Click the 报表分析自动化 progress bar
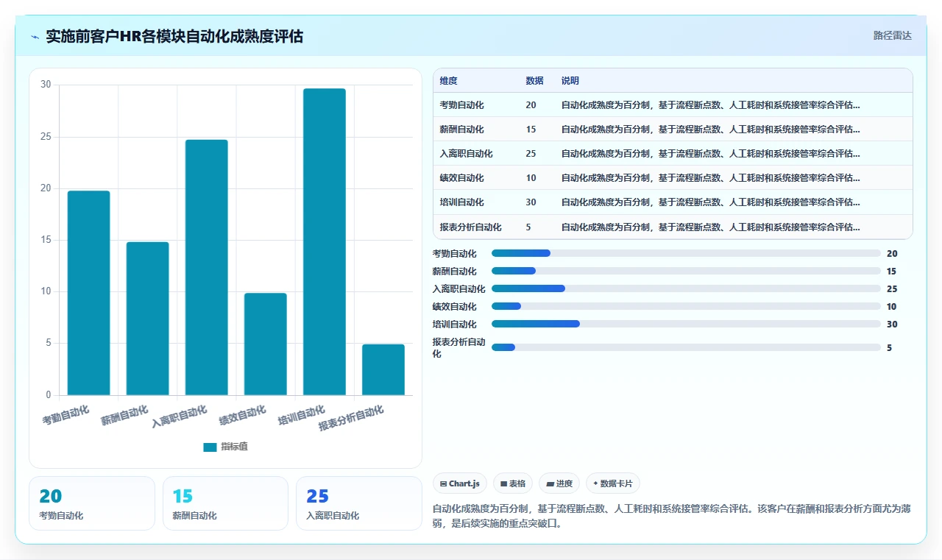 686,347
